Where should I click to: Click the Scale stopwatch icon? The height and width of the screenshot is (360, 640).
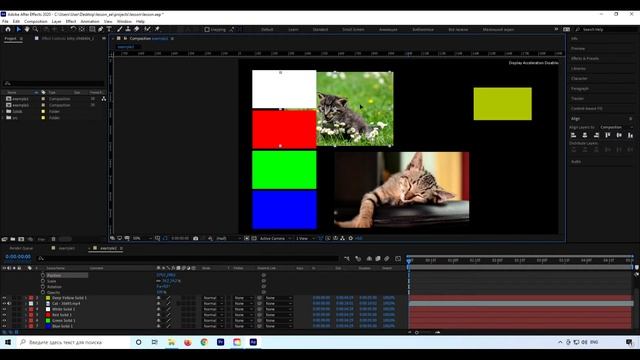pos(43,281)
